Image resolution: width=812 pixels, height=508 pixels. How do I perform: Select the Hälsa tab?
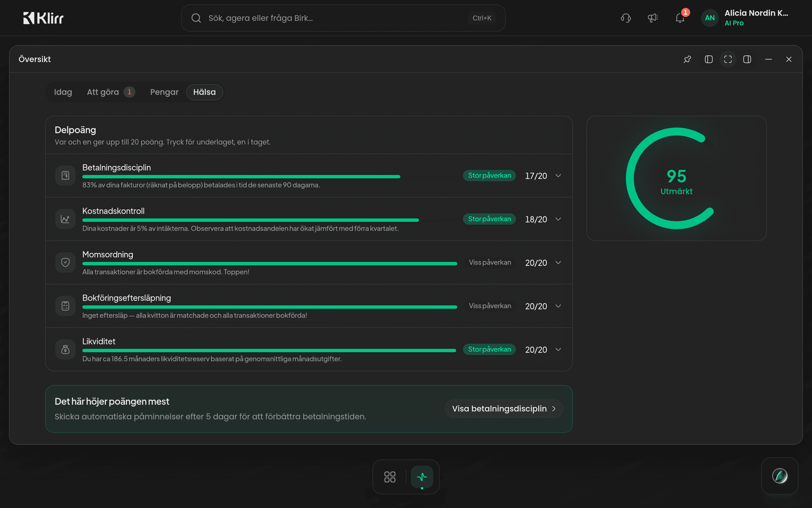pos(204,92)
